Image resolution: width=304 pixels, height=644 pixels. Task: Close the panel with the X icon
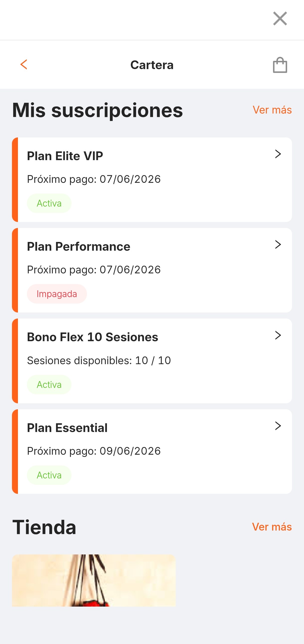(280, 18)
